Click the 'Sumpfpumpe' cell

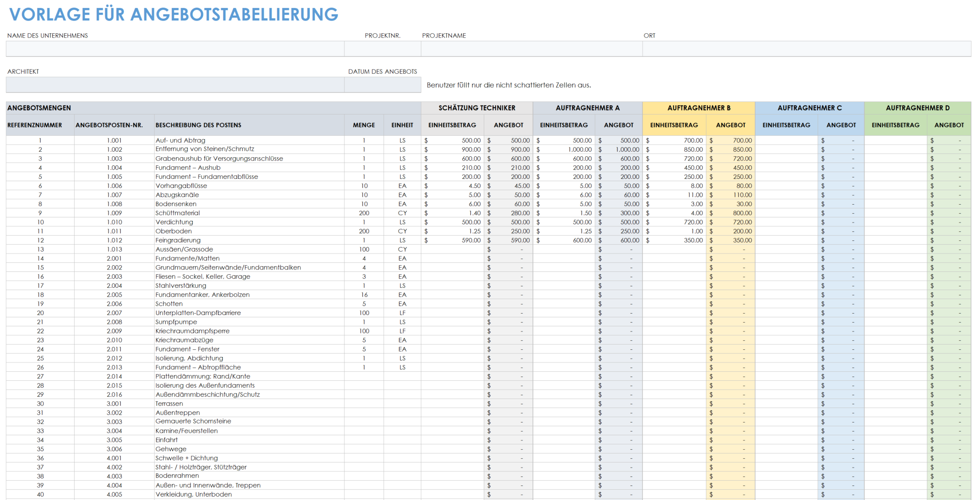tap(249, 322)
